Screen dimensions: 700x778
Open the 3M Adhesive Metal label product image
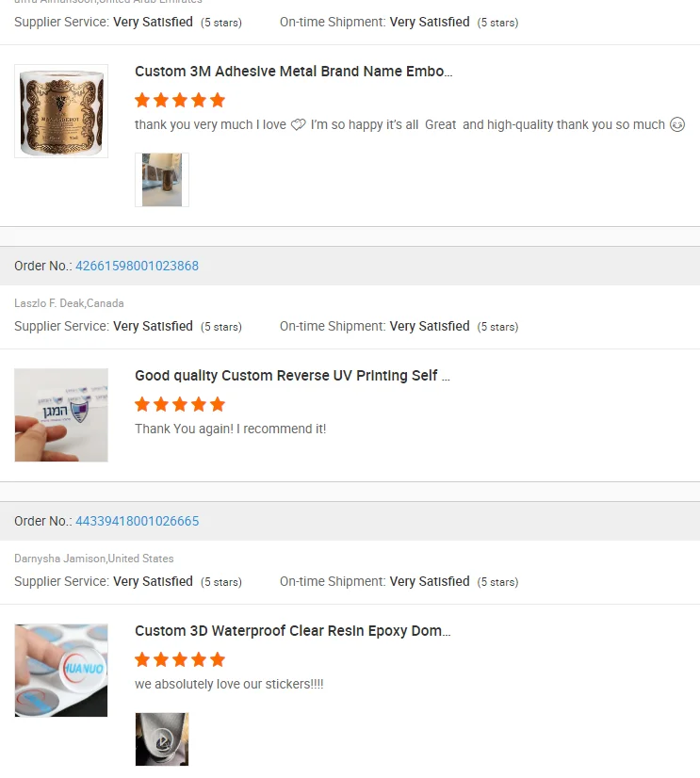click(61, 110)
